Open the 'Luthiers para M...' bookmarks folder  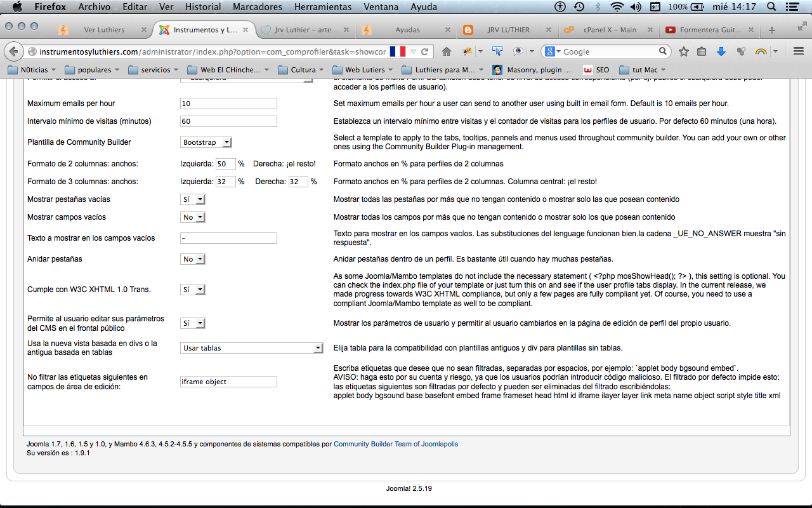tap(443, 70)
